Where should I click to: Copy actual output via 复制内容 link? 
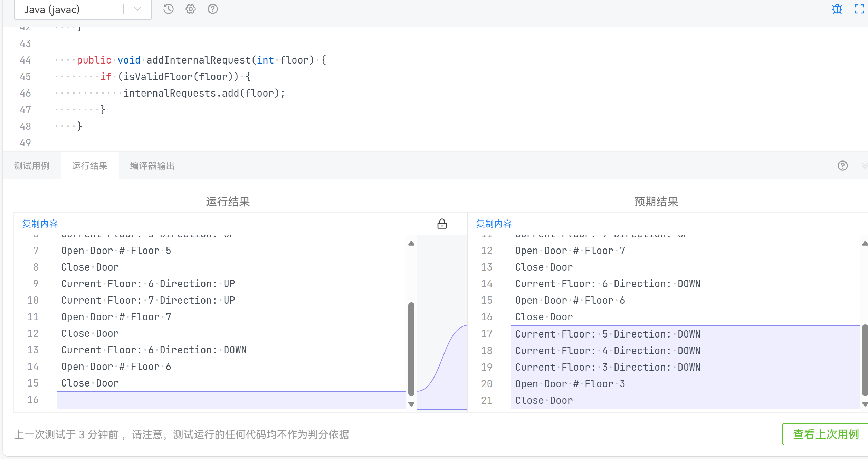coord(40,224)
